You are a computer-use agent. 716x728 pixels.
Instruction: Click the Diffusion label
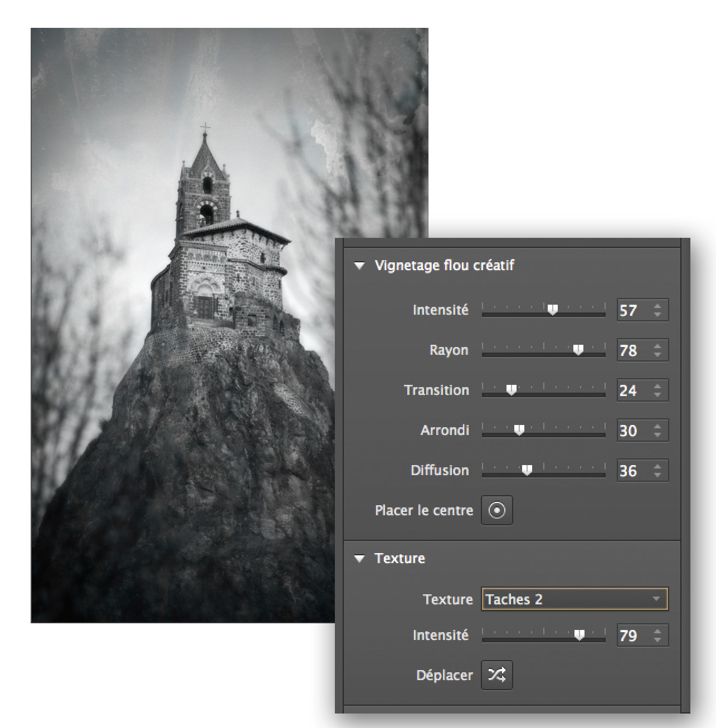click(440, 470)
